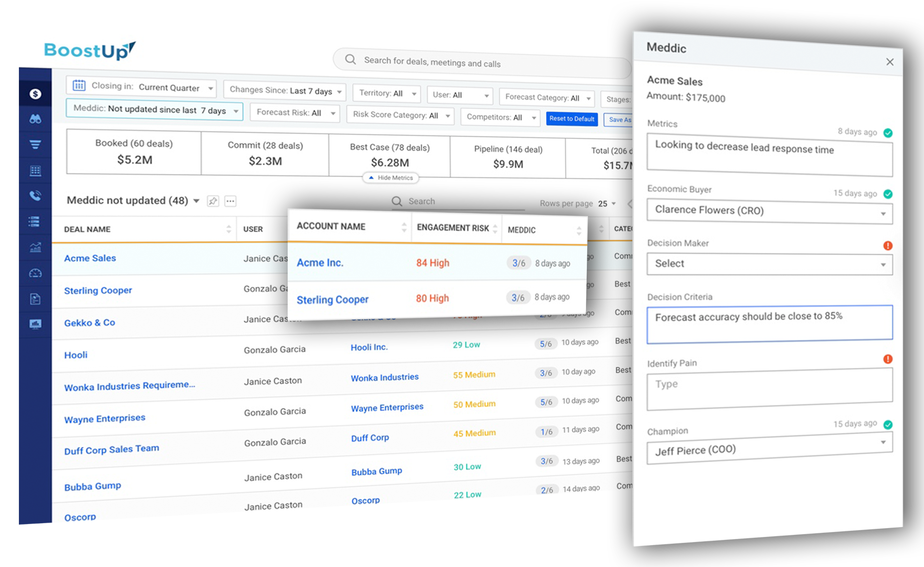Open Gekko & Co deal link

pyautogui.click(x=89, y=323)
